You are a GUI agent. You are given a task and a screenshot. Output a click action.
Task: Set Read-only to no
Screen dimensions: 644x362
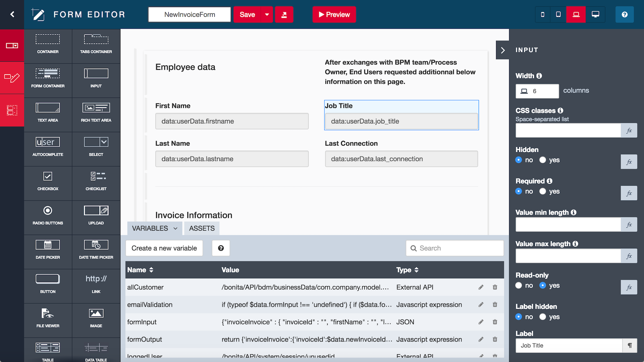(519, 286)
